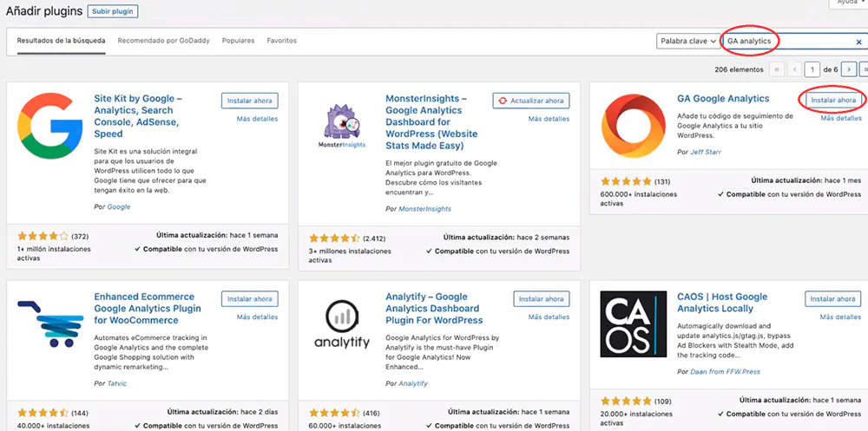
Task: Open Más detalles for Site Kit by Google
Action: (258, 119)
